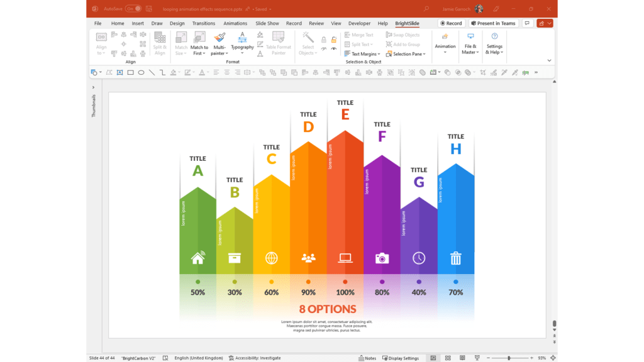This screenshot has height=362, width=644.
Task: Start Slide Show from the status bar
Action: (477, 357)
